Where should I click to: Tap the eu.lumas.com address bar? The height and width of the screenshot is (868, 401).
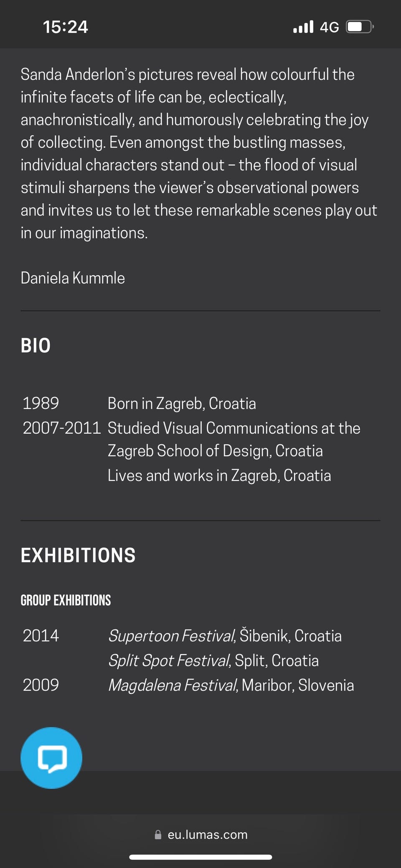pos(201,835)
